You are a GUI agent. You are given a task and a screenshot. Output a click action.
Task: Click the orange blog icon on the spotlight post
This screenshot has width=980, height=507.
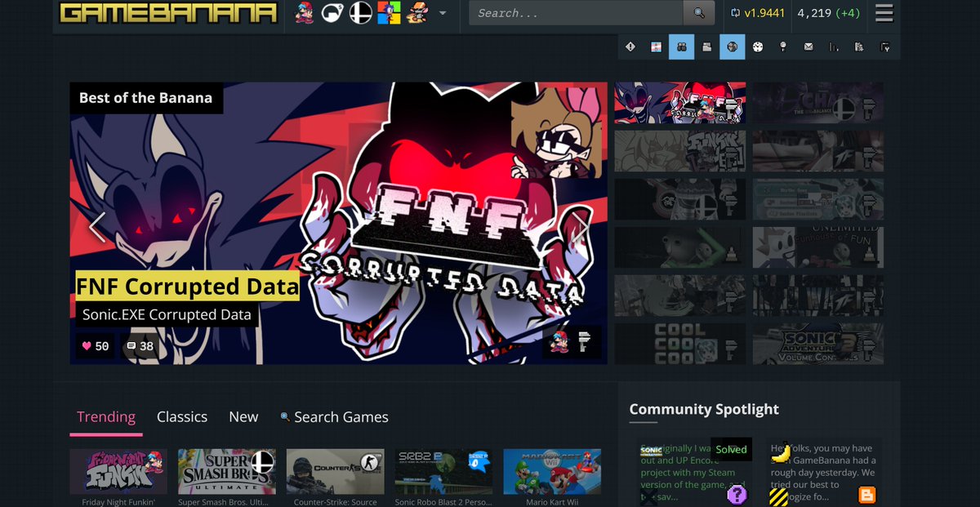(x=866, y=495)
